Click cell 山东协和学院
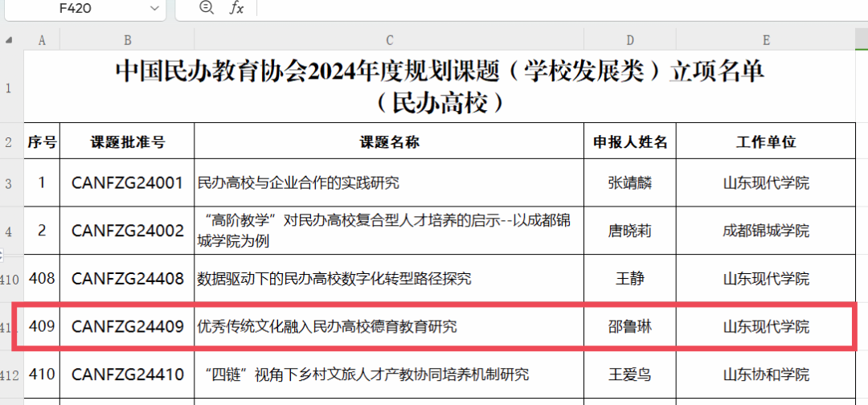Screen dimensions: 868x405 click(x=766, y=375)
